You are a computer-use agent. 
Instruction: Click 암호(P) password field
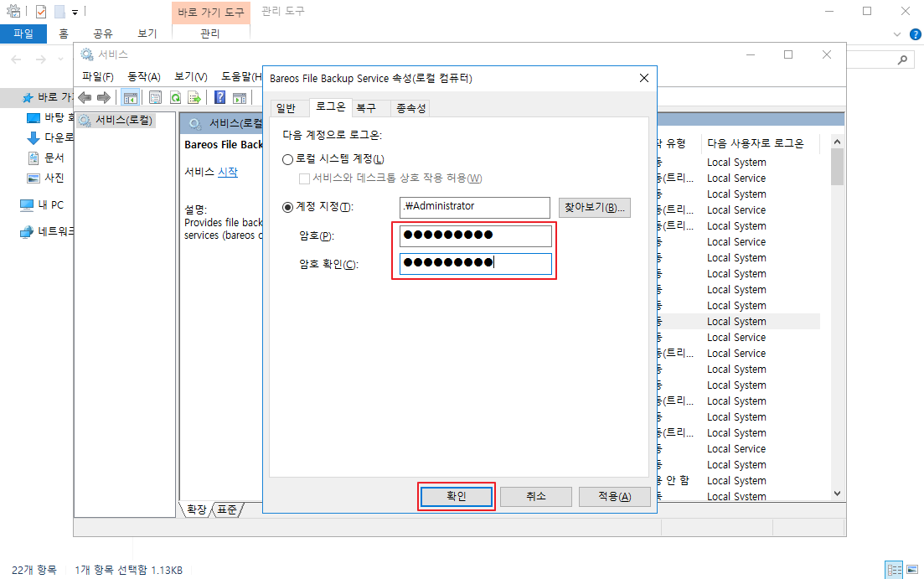point(476,235)
